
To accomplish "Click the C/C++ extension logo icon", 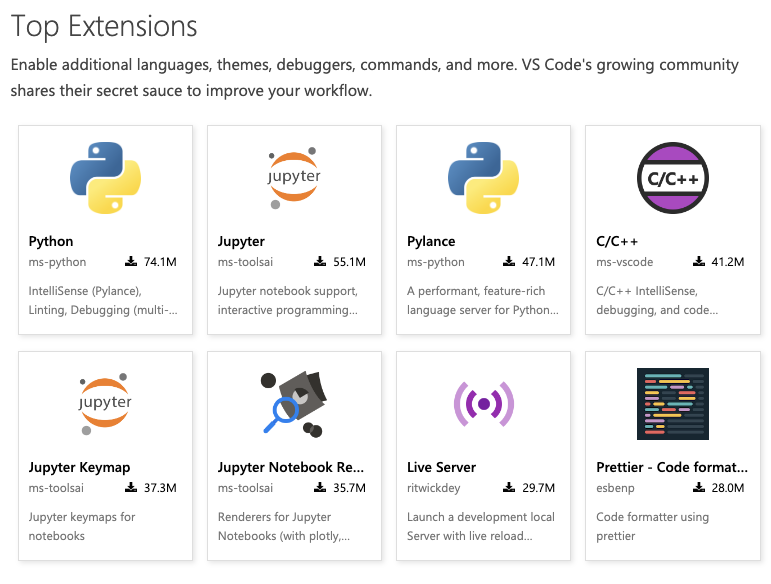I will point(673,178).
